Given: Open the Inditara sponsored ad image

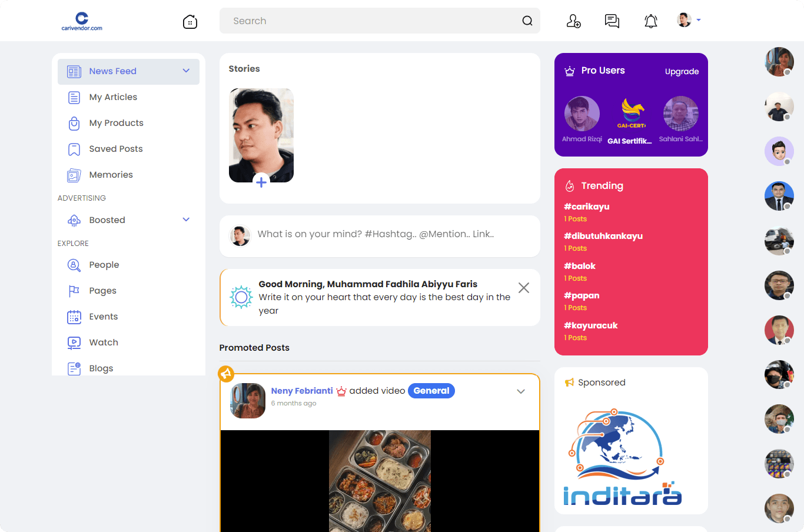Looking at the screenshot, I should click(x=622, y=457).
